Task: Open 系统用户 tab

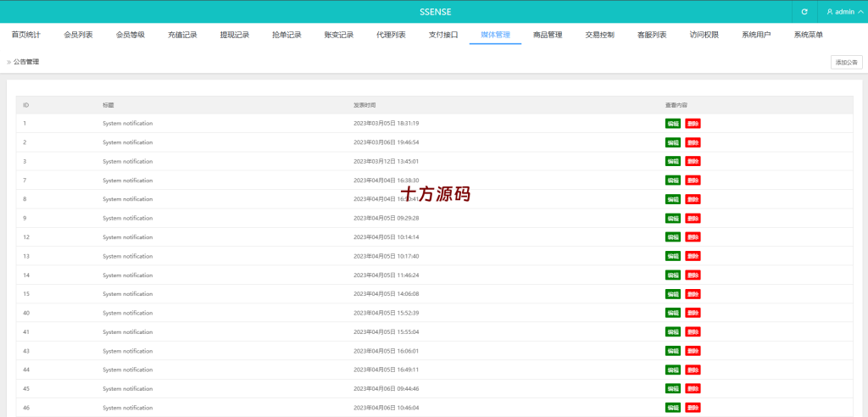Action: point(756,35)
